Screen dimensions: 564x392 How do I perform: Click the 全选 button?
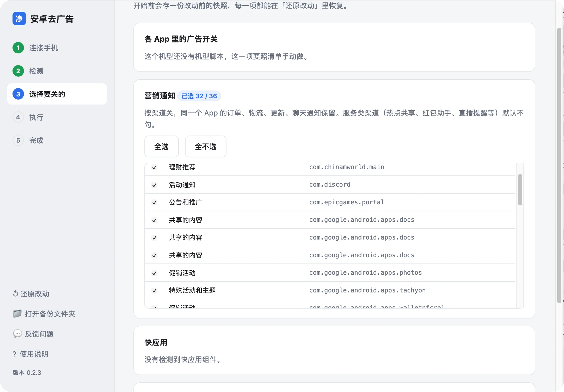coord(162,146)
